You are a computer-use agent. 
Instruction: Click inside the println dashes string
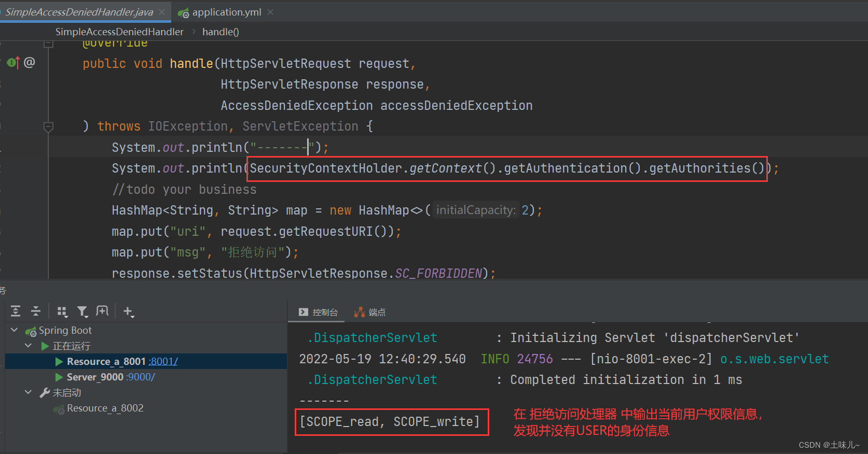coord(282,148)
